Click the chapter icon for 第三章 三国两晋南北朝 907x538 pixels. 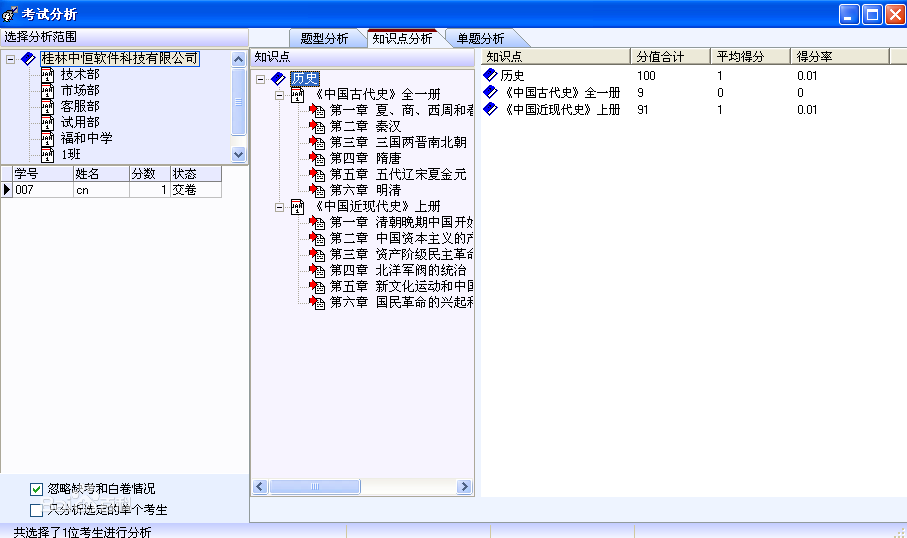(x=317, y=142)
